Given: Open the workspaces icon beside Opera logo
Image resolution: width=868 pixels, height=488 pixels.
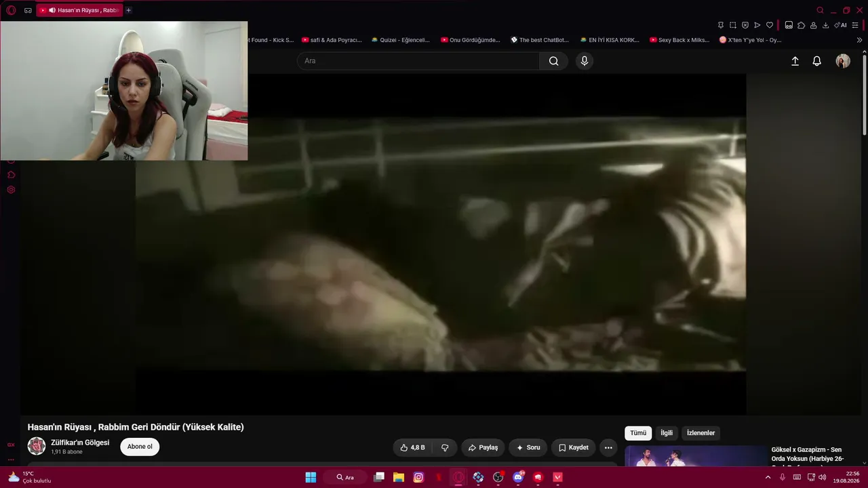Looking at the screenshot, I should (28, 10).
